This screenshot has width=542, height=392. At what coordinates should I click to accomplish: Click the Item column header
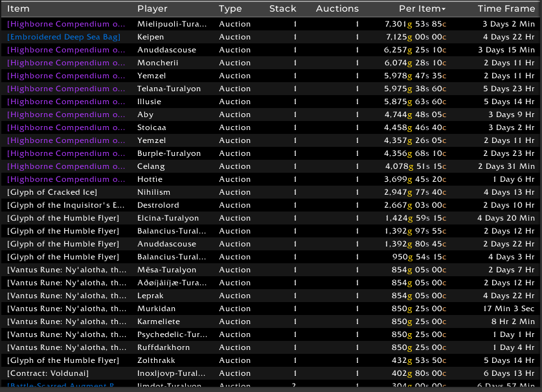coord(19,9)
